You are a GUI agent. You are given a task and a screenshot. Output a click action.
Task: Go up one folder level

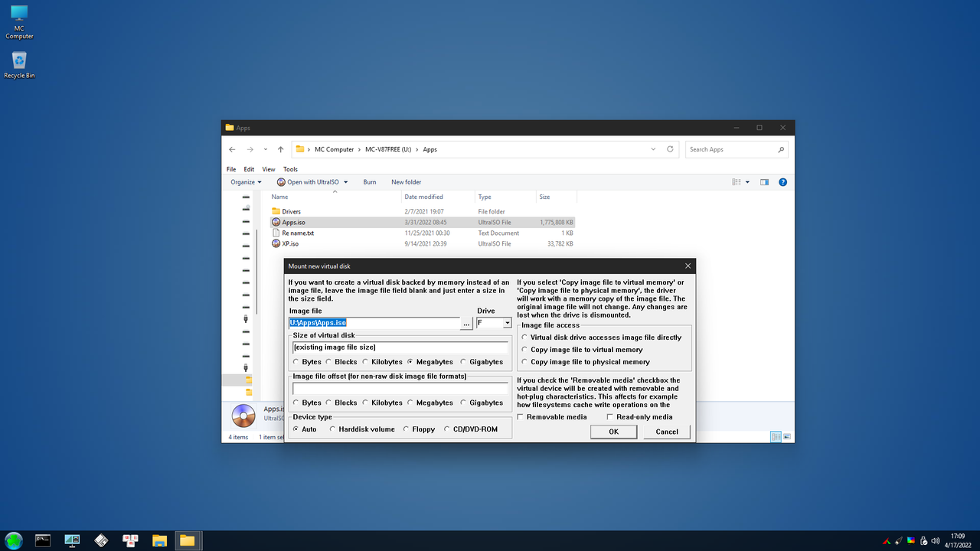click(x=281, y=149)
